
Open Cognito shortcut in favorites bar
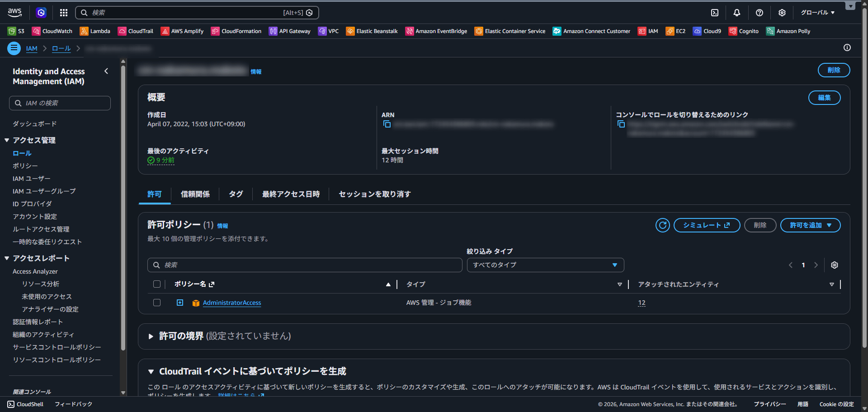click(744, 31)
